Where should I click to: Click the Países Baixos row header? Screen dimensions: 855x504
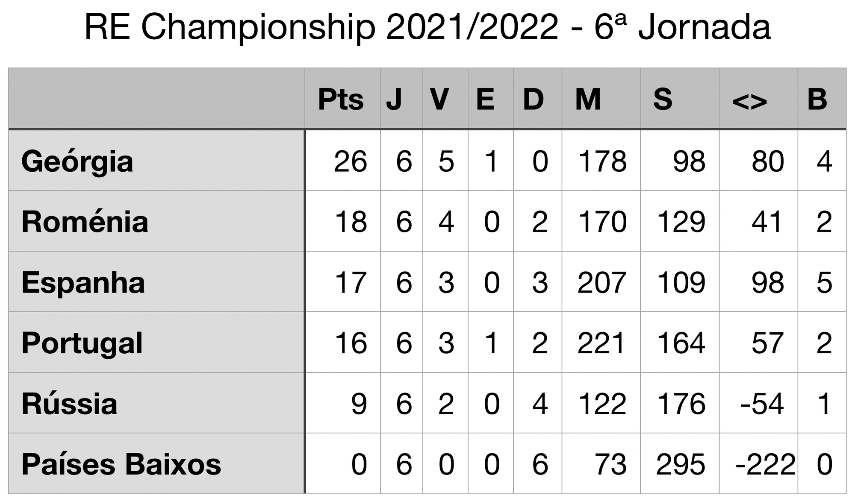point(121,464)
